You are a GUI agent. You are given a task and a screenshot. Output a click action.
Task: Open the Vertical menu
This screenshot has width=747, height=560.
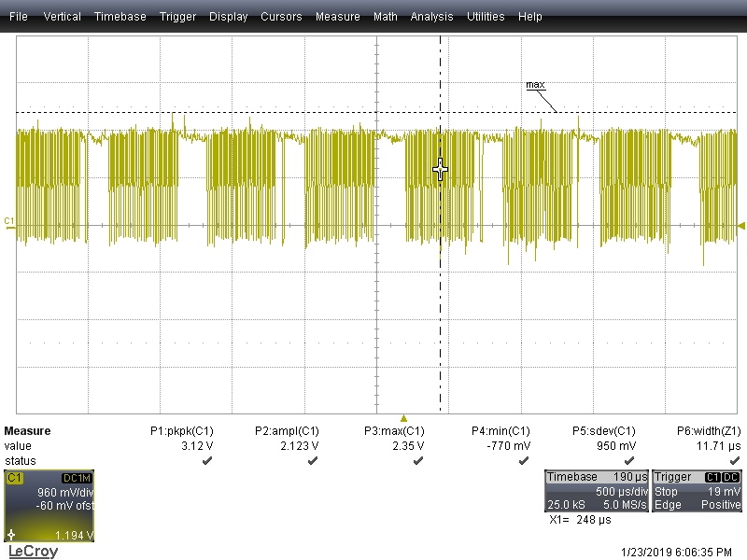click(x=62, y=17)
